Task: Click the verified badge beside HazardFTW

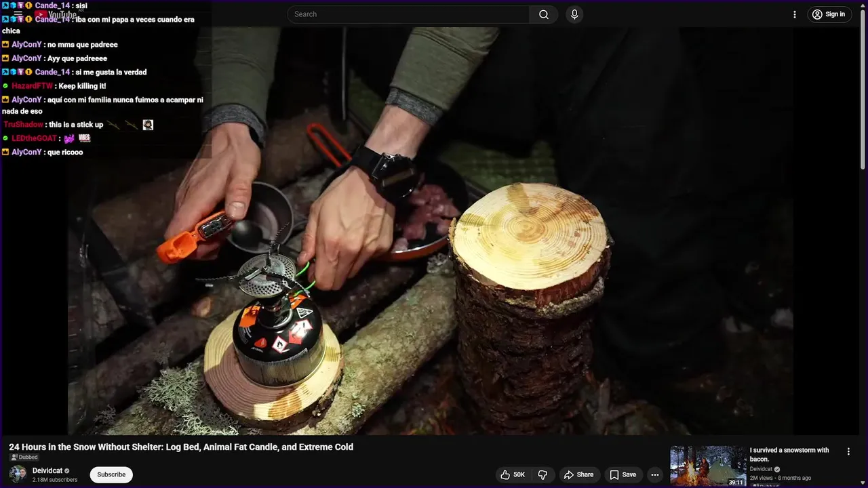Action: coord(5,86)
